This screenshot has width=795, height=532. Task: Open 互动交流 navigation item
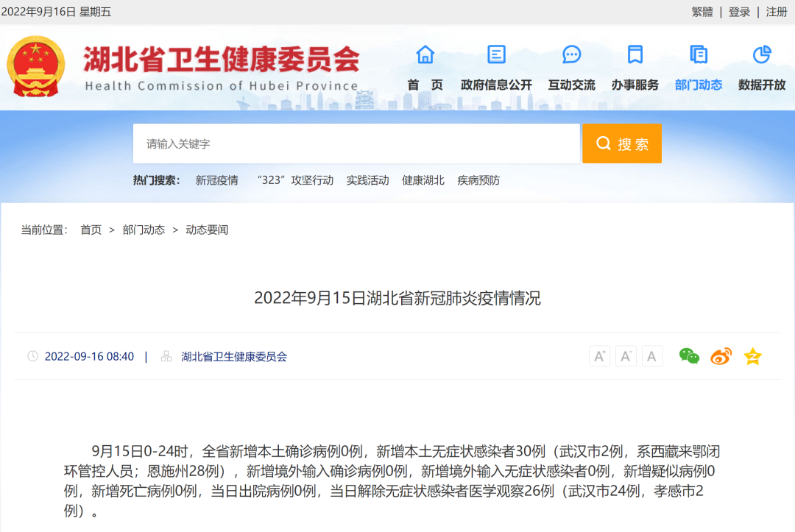point(571,85)
